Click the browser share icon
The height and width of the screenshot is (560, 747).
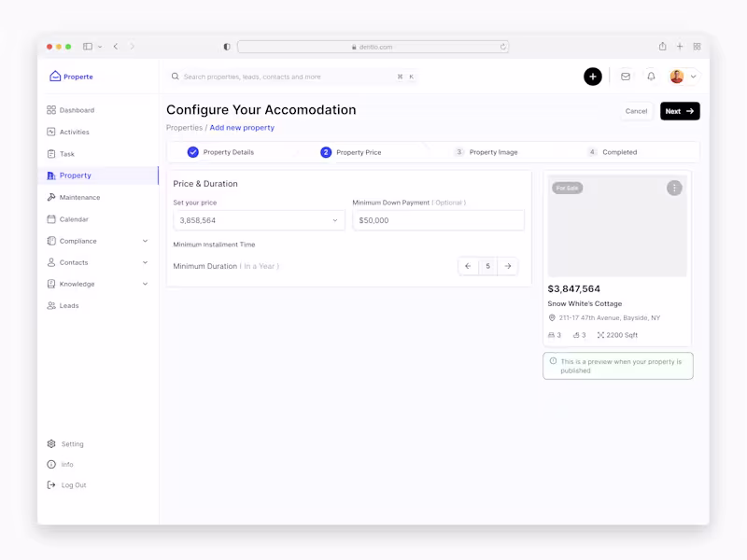662,46
